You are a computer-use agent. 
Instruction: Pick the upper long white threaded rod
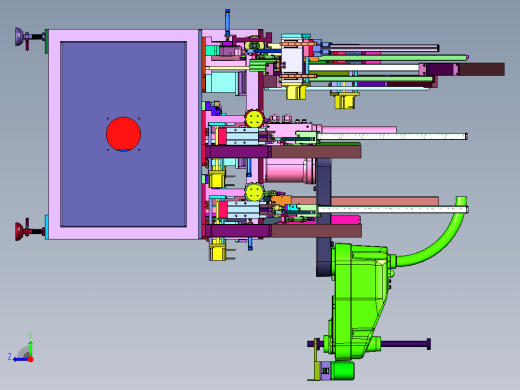pos(392,136)
